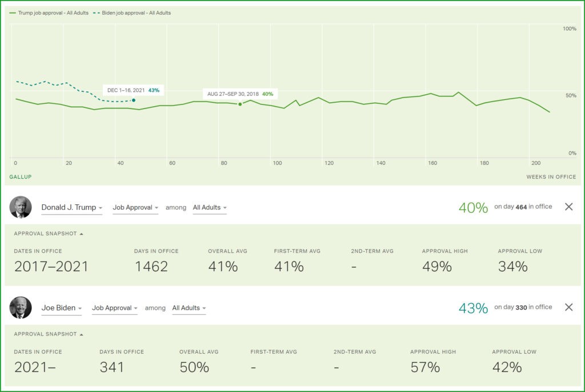
Task: Click the GALLUP source label
Action: pos(21,177)
